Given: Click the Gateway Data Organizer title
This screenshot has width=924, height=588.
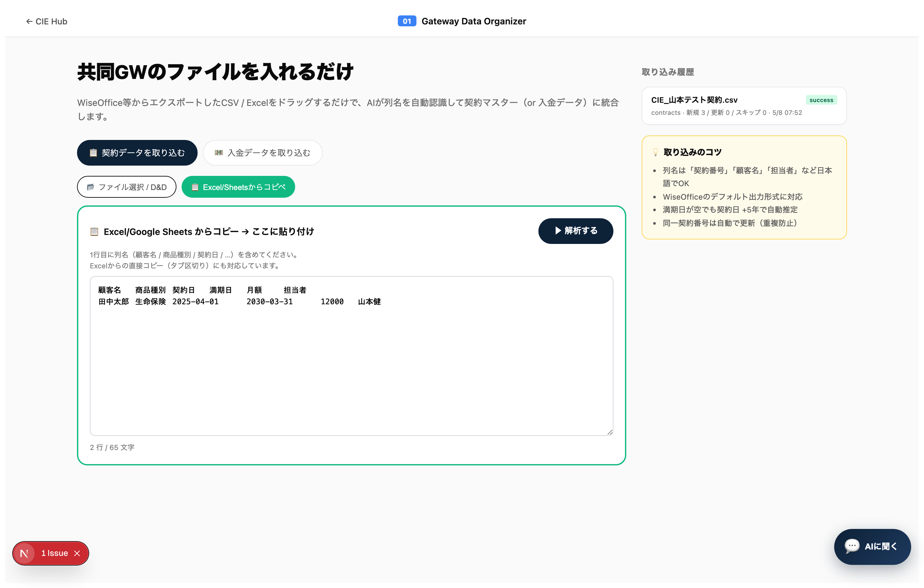Looking at the screenshot, I should pos(474,21).
